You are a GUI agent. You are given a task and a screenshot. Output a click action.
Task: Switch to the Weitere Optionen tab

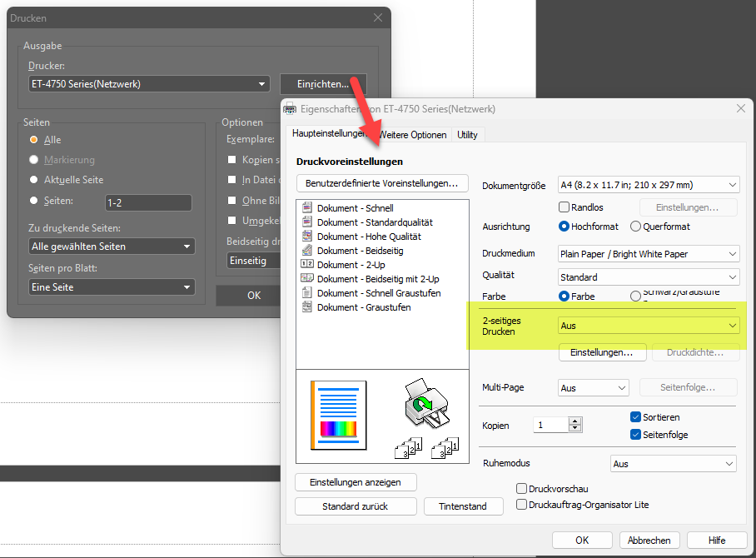pos(413,135)
